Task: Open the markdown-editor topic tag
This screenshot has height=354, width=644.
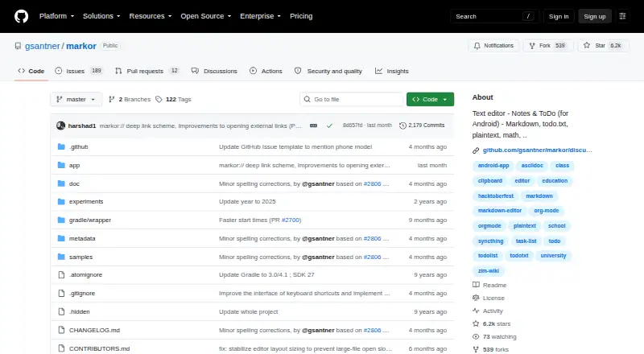Action: point(499,211)
